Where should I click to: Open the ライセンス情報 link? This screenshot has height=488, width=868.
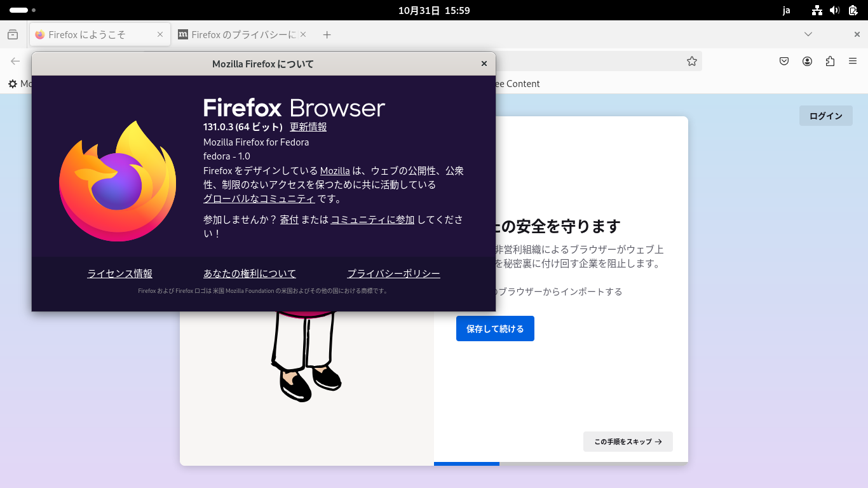[120, 274]
